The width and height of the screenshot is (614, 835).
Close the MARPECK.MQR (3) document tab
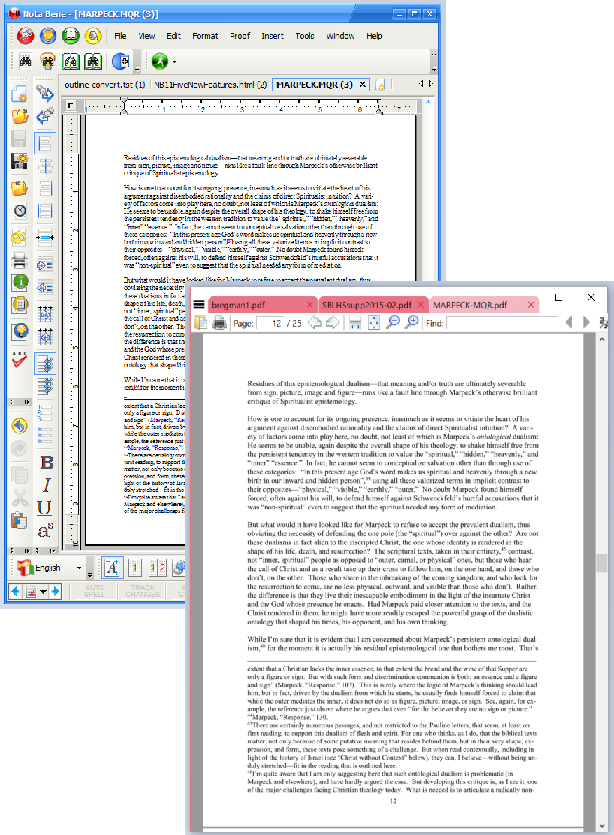click(362, 85)
